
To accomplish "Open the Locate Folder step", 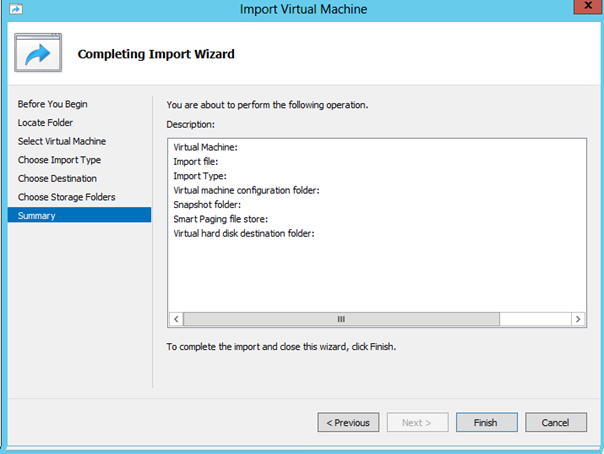I will coord(45,122).
